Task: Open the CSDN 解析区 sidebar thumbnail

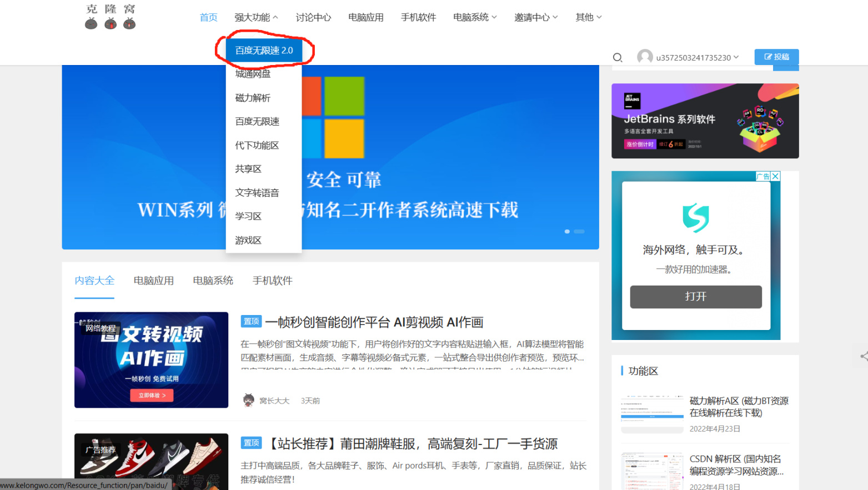Action: point(653,472)
